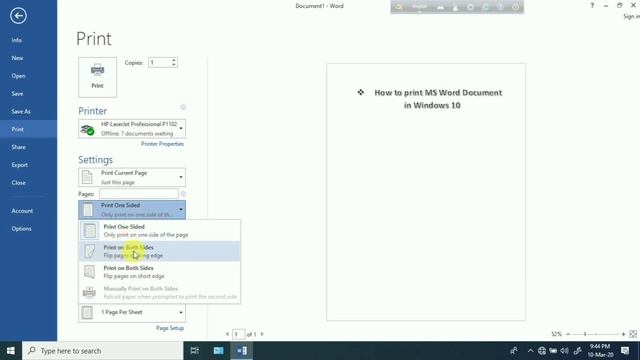Screen dimensions: 640x360
Task: Open the Action Center notifications icon
Action: 625,351
